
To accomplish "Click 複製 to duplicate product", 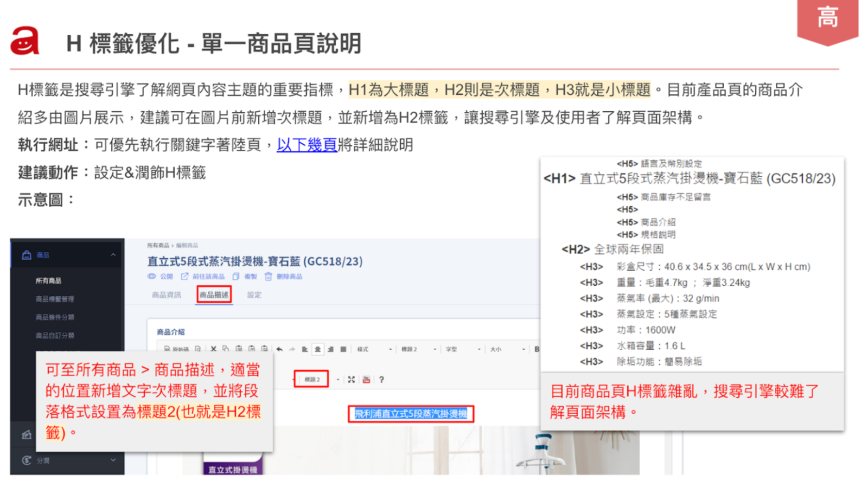I will pos(245,277).
